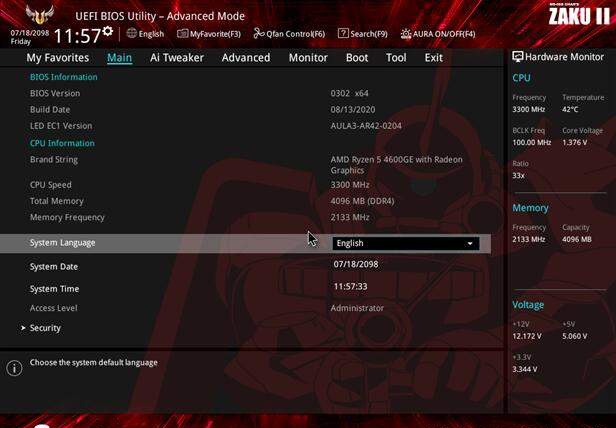Click the MyFavorite folder icon
Image resolution: width=616 pixels, height=428 pixels.
pos(182,34)
